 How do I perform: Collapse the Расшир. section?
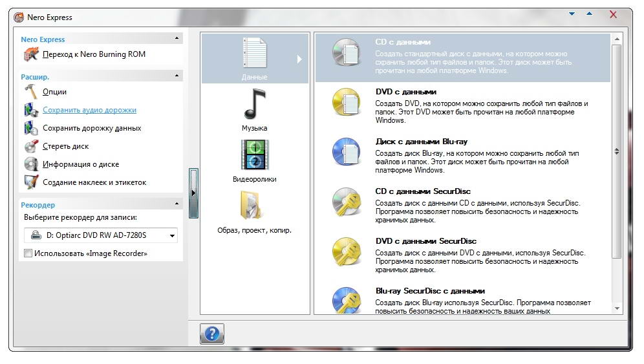177,76
